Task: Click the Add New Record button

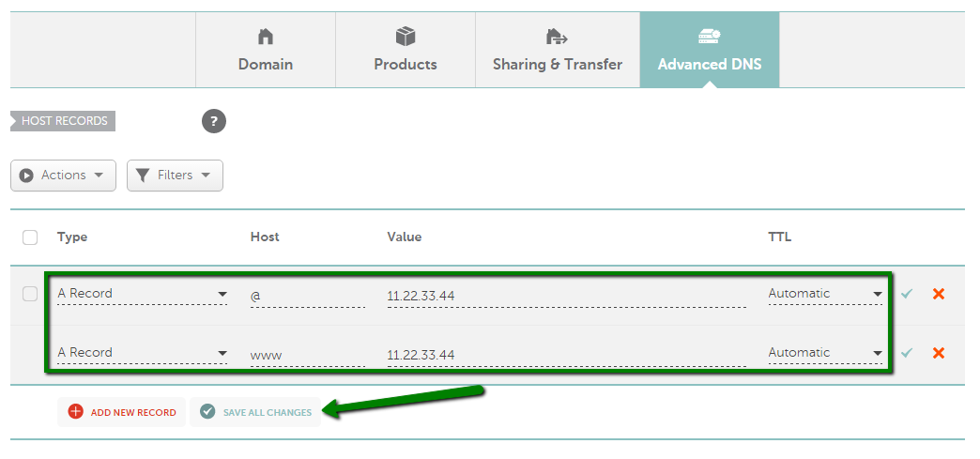Action: (x=121, y=412)
